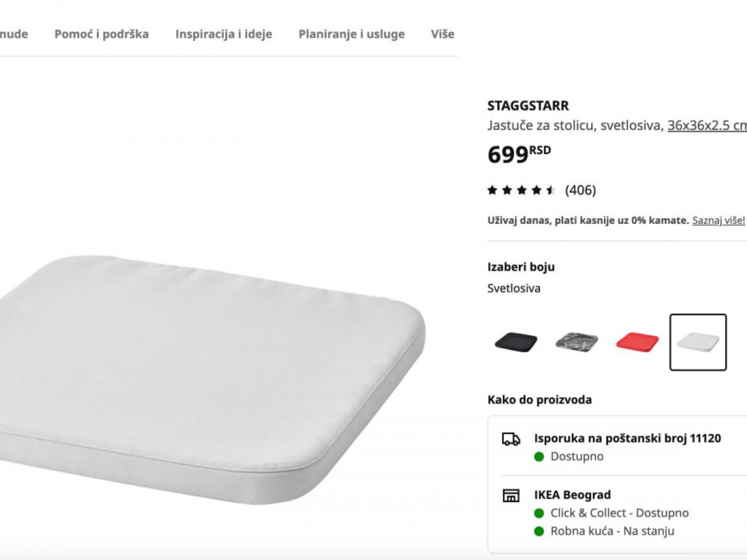This screenshot has height=560, width=747.
Task: Open the Više navigation menu
Action: tap(442, 34)
